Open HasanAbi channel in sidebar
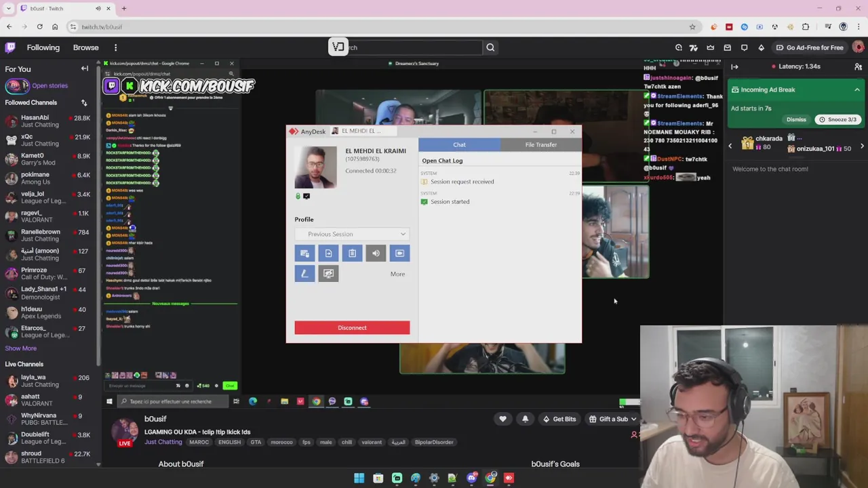Viewport: 868px width, 488px height. [x=47, y=121]
